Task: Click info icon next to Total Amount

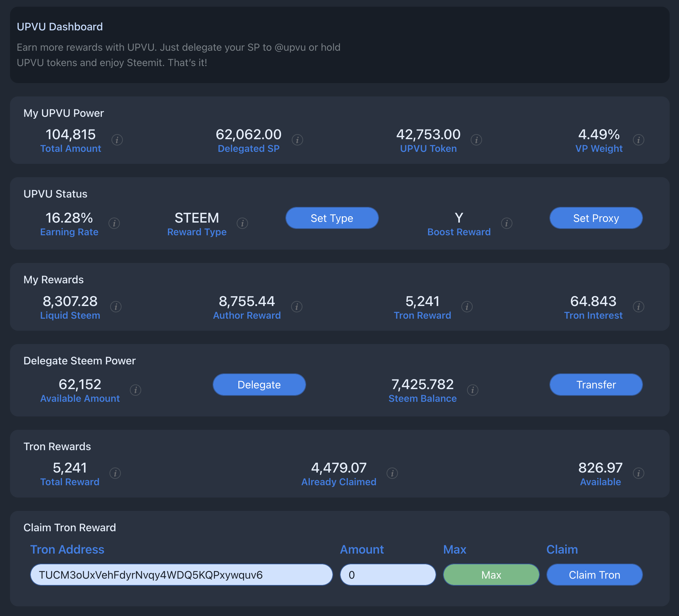Action: (117, 140)
